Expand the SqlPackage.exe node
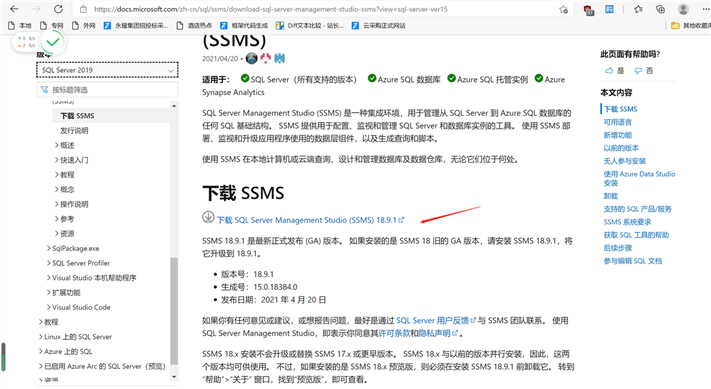This screenshot has width=711, height=389. [73, 248]
